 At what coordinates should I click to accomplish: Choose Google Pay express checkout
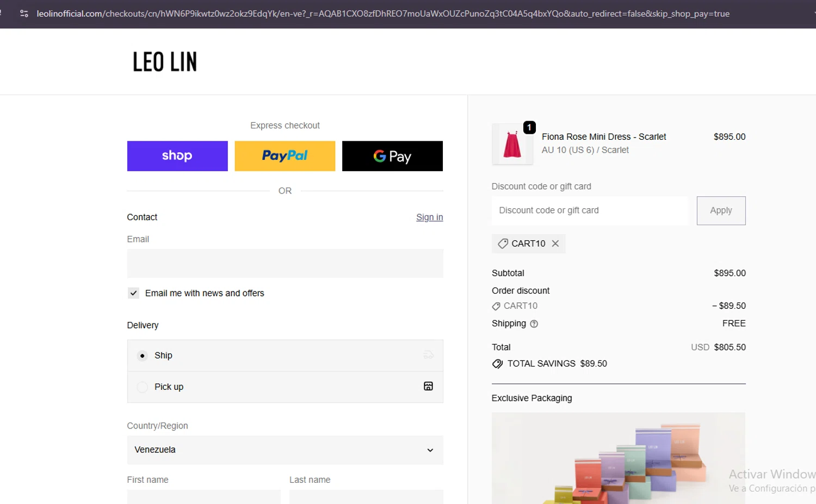(x=392, y=156)
